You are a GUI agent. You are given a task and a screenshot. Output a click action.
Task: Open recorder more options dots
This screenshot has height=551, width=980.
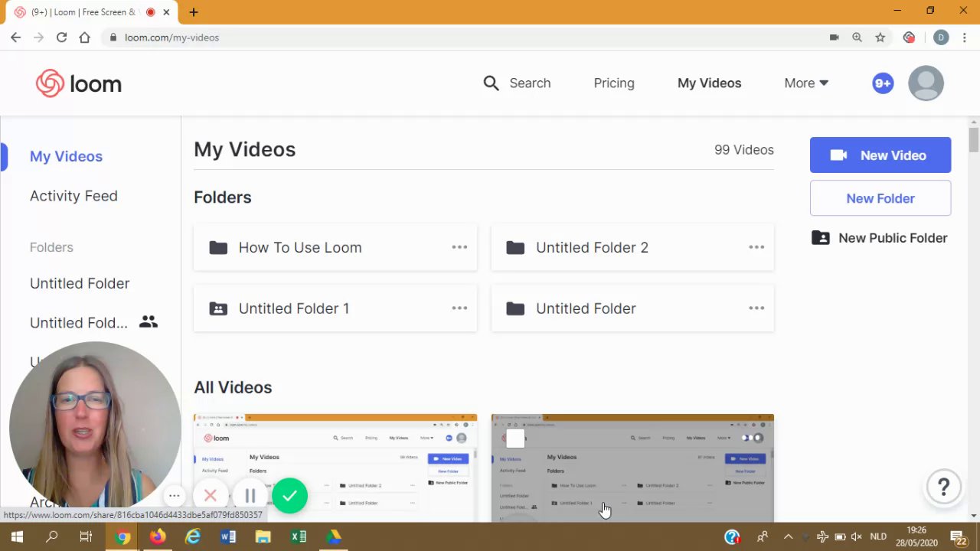click(175, 496)
